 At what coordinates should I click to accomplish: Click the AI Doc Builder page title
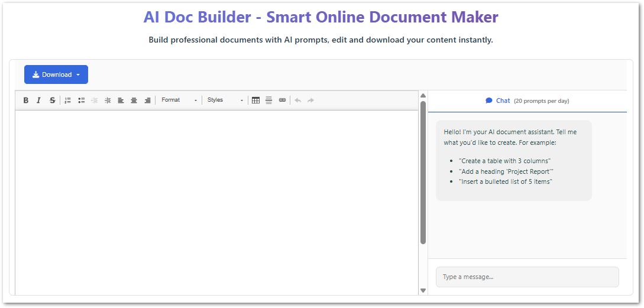(321, 17)
